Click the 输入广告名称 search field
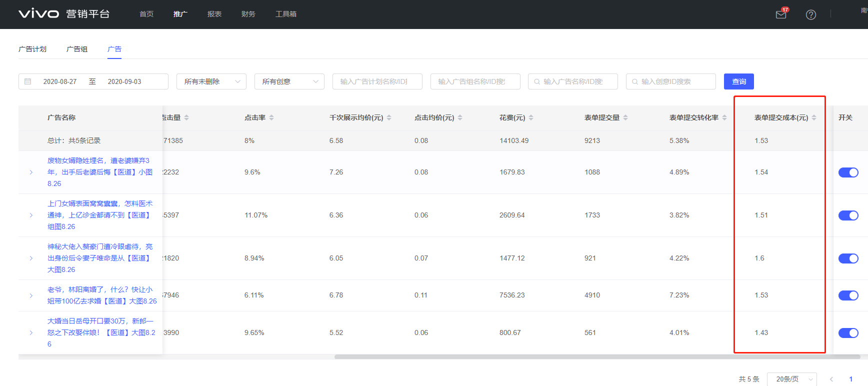 (573, 81)
